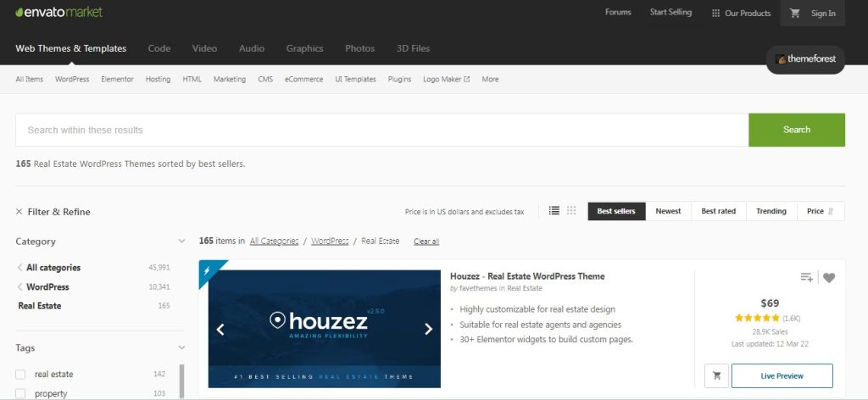Sort results by Best rated
Image resolution: width=868 pixels, height=400 pixels.
tap(719, 211)
